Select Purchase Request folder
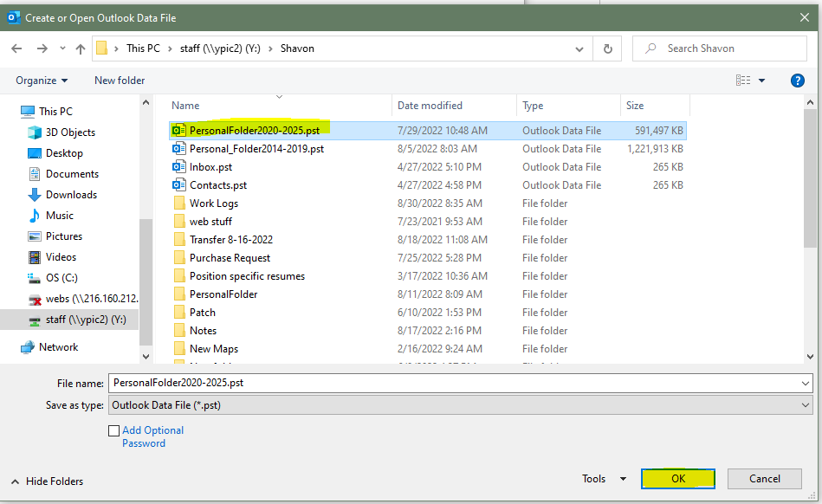This screenshot has width=822, height=504. pyautogui.click(x=230, y=258)
